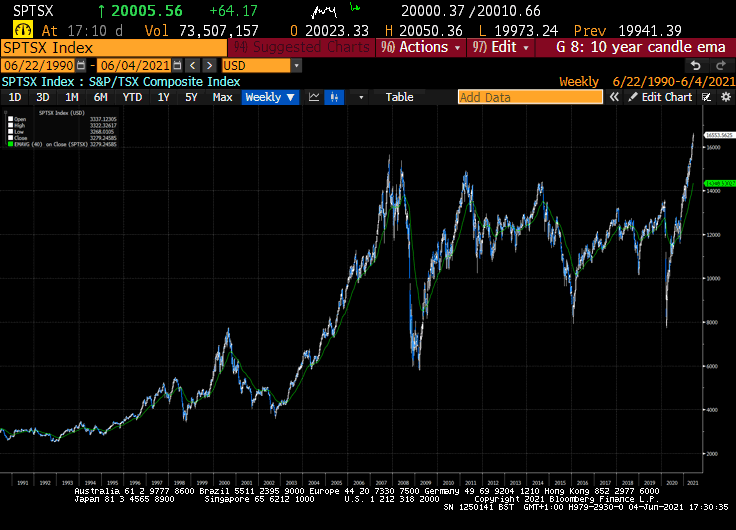Screen dimensions: 736x530
Task: Click the Table view button
Action: (x=399, y=97)
